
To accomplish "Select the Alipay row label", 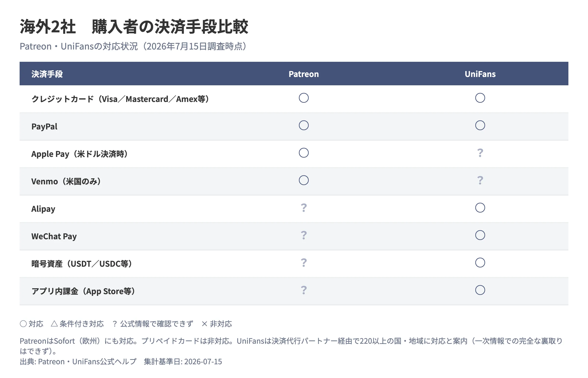I will tap(43, 209).
